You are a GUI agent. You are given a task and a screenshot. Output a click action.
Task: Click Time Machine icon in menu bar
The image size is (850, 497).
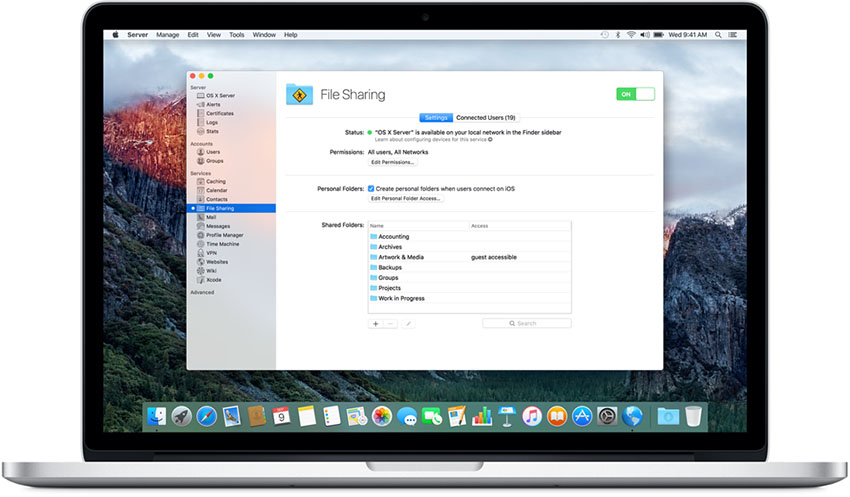pos(604,35)
